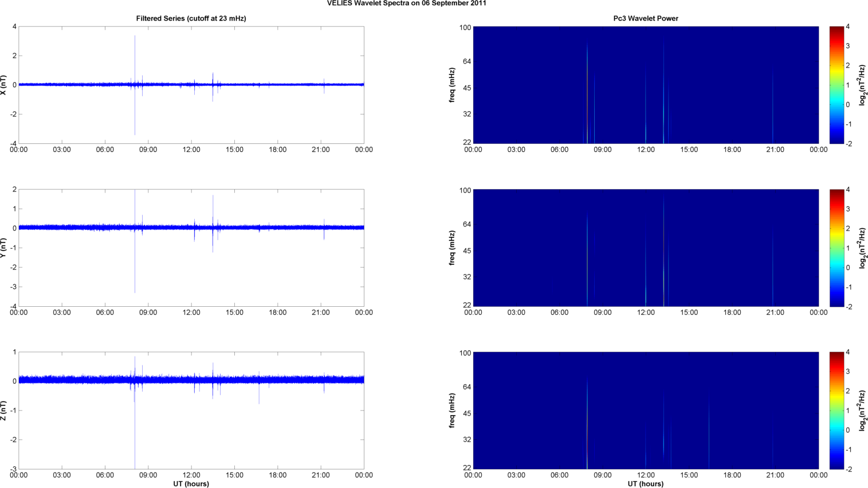Click the "64" frequency tick of top spectrogram
The width and height of the screenshot is (868, 488).
(467, 61)
